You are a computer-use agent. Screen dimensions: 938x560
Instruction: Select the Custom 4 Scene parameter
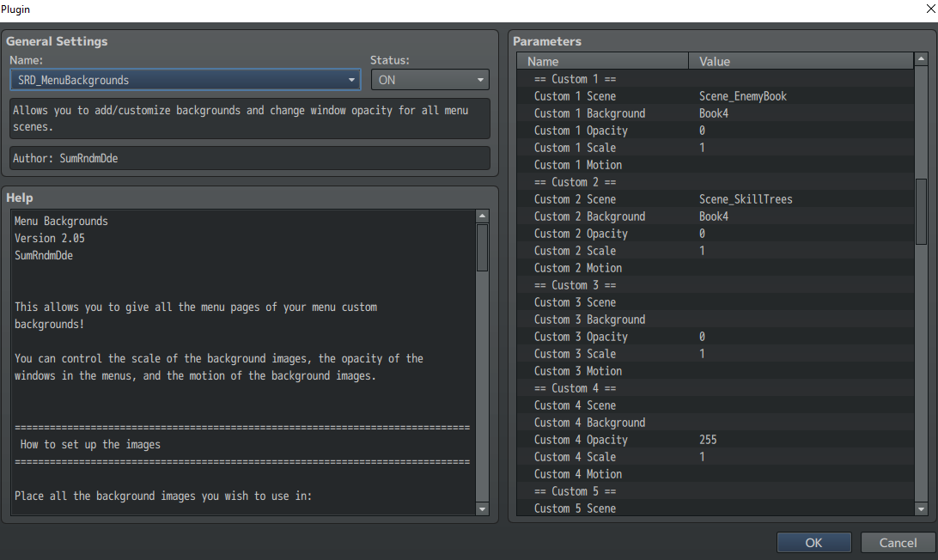[716, 405]
